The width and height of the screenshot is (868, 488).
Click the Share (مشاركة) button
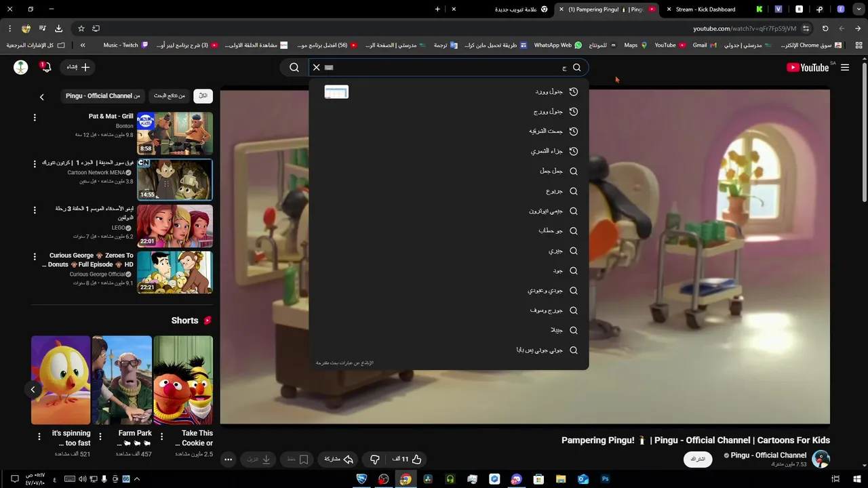click(339, 459)
